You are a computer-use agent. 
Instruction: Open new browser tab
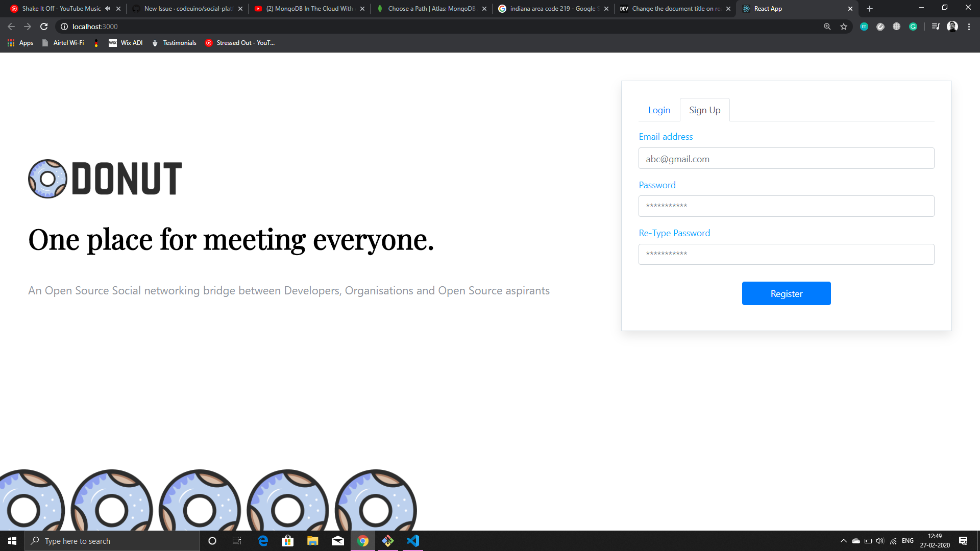coord(870,9)
